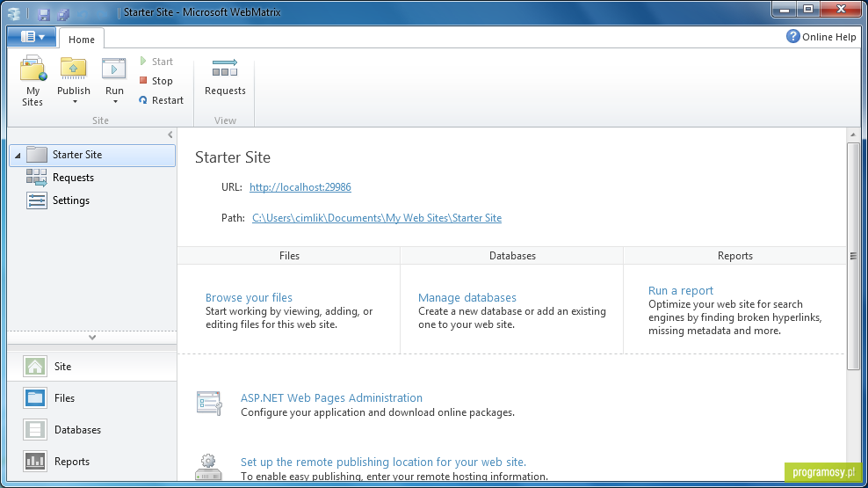Set up the remote publishing location link
The height and width of the screenshot is (488, 868).
point(383,462)
